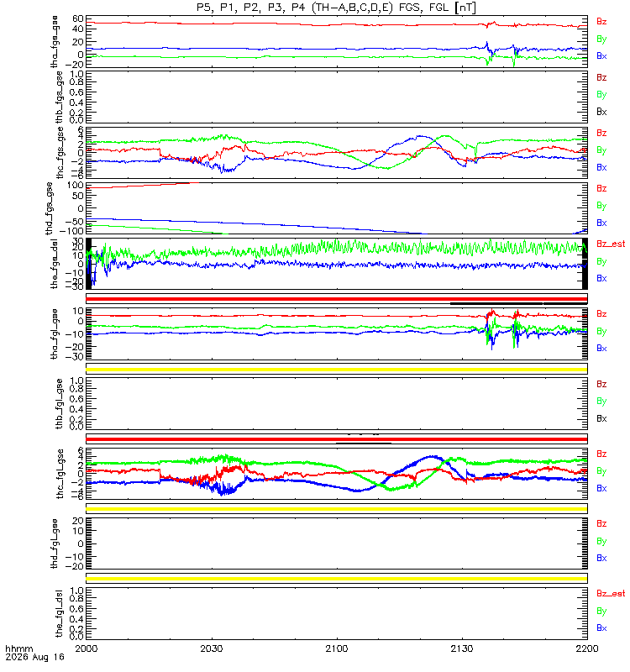Click the Bz_est legend of the_fgl_dsl panel

pyautogui.click(x=611, y=594)
